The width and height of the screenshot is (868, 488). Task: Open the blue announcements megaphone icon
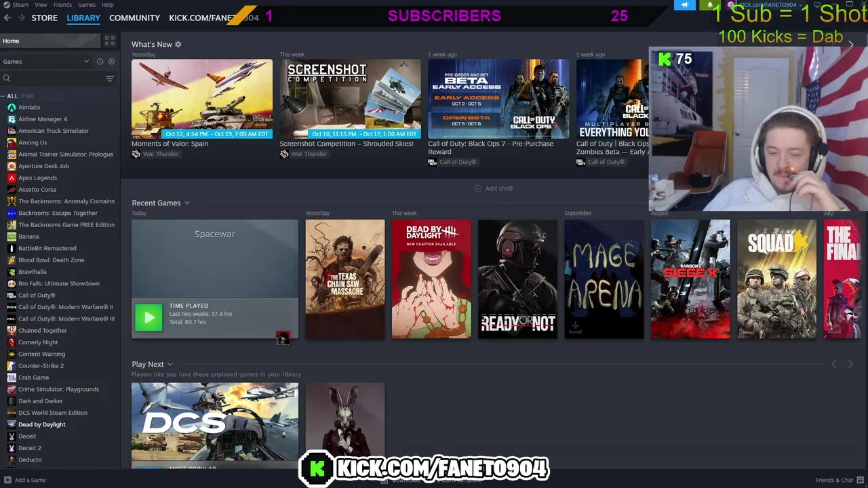685,5
